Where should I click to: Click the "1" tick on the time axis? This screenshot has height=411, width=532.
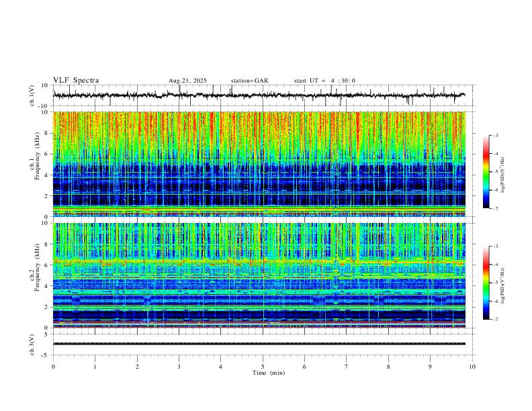(95, 367)
